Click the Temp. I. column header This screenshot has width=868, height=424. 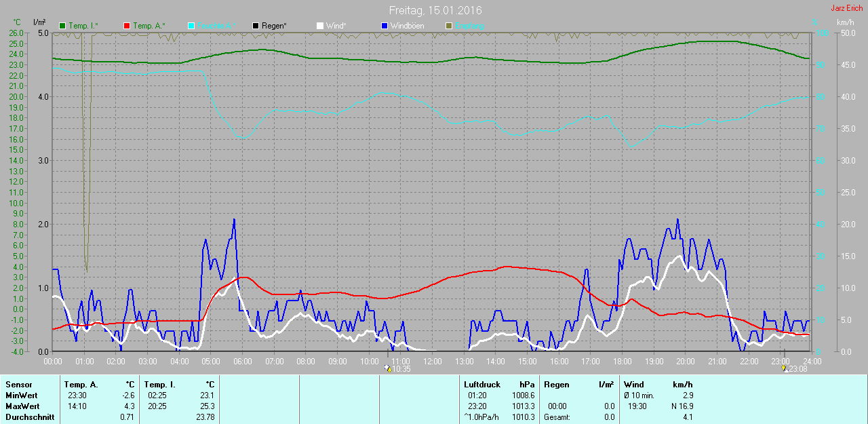click(x=160, y=385)
